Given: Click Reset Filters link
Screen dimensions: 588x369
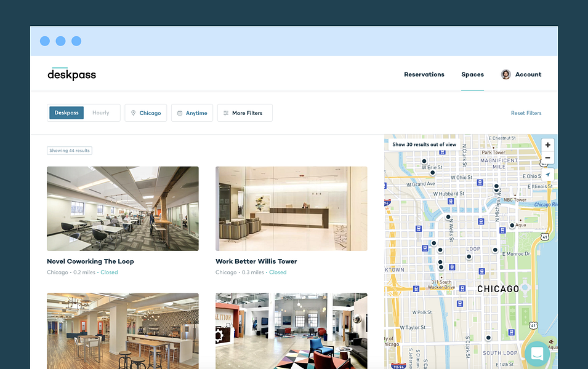Looking at the screenshot, I should pyautogui.click(x=526, y=113).
